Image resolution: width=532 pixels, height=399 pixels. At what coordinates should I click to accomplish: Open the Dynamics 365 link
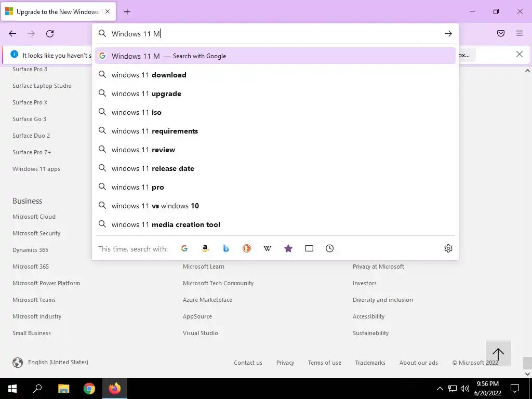[30, 250]
